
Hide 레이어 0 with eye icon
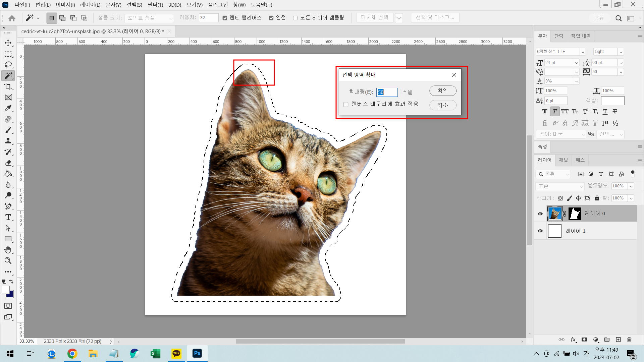[x=540, y=214]
